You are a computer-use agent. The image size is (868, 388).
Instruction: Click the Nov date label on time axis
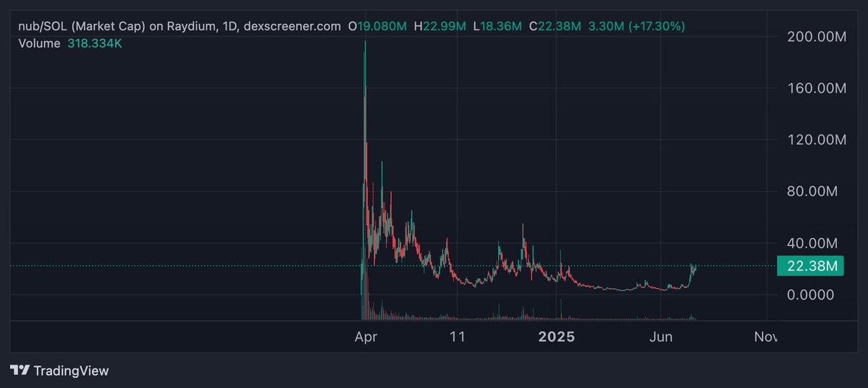pyautogui.click(x=766, y=337)
